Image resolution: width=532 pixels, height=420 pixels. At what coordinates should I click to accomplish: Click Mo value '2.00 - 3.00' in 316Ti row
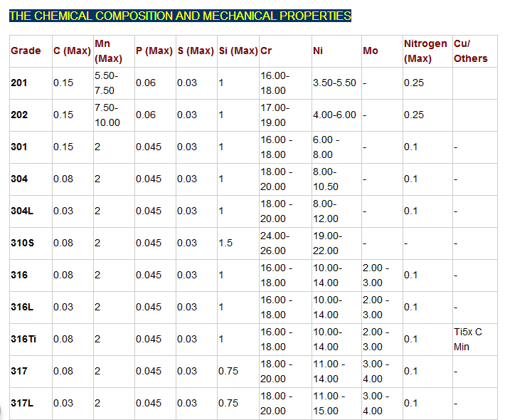click(x=376, y=339)
